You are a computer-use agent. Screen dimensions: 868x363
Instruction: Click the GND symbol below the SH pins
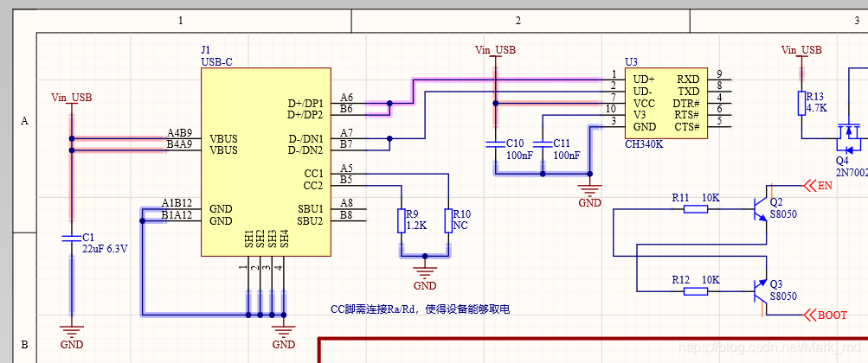[x=284, y=336]
